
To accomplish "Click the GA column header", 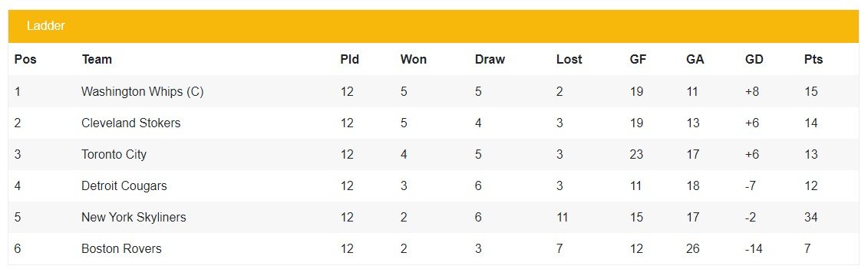I will [695, 59].
